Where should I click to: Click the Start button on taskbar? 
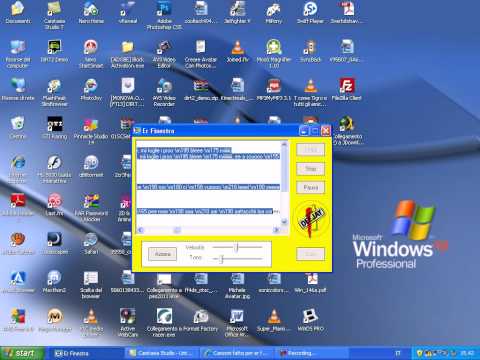coord(23,353)
